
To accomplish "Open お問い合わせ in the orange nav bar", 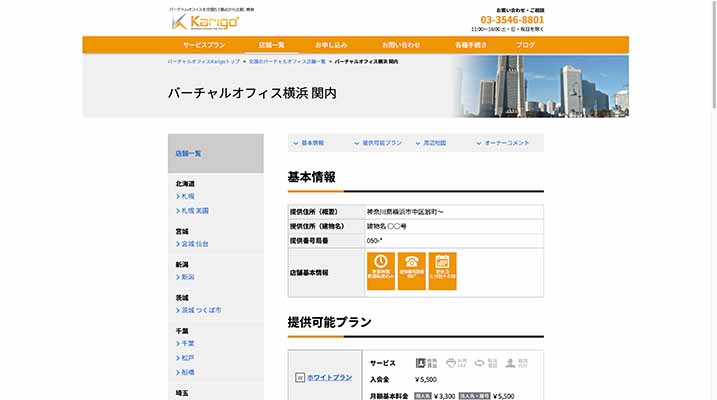I will pyautogui.click(x=401, y=45).
